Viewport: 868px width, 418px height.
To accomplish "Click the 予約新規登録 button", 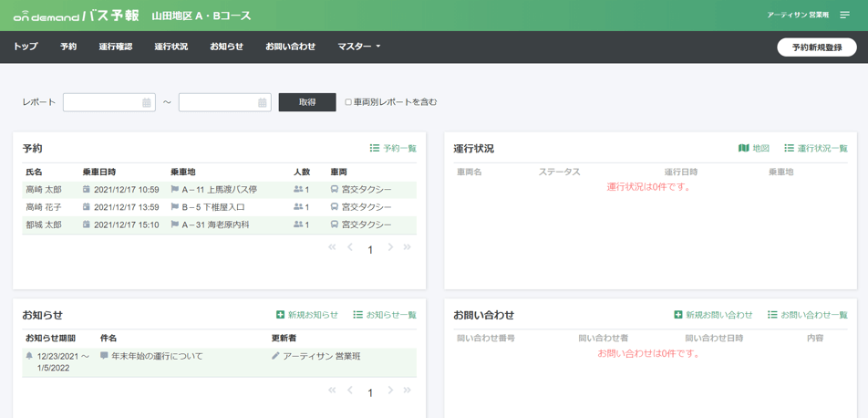I will (817, 47).
